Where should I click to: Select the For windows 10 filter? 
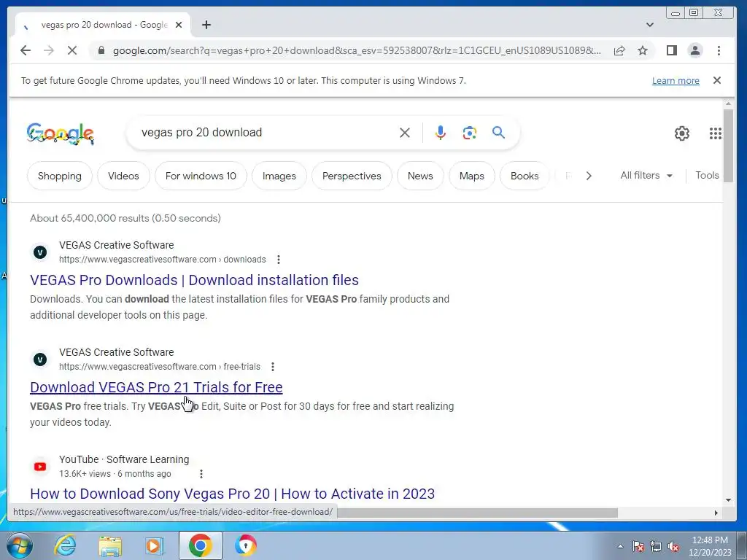pos(201,176)
